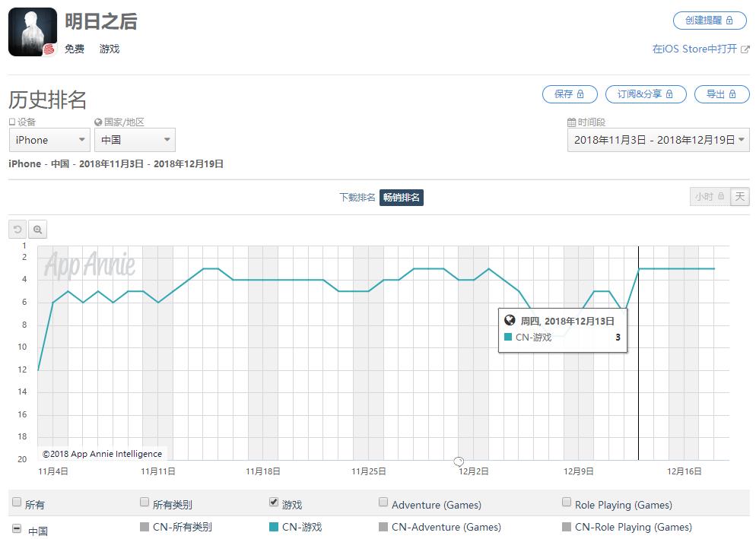Screen dimensions: 756x539
Task: Check the Role Playing (Games) checkbox
Action: coord(567,503)
